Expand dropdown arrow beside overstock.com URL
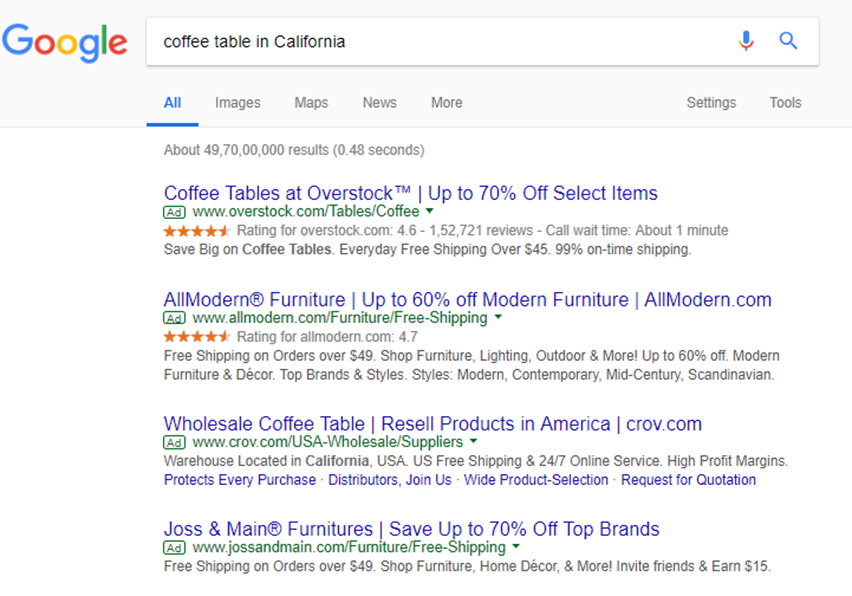 click(430, 210)
